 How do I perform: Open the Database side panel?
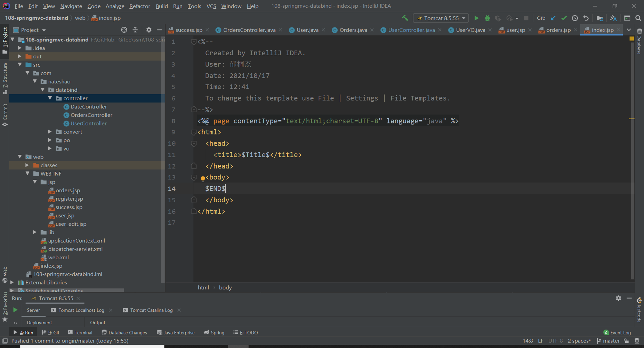[x=639, y=41]
